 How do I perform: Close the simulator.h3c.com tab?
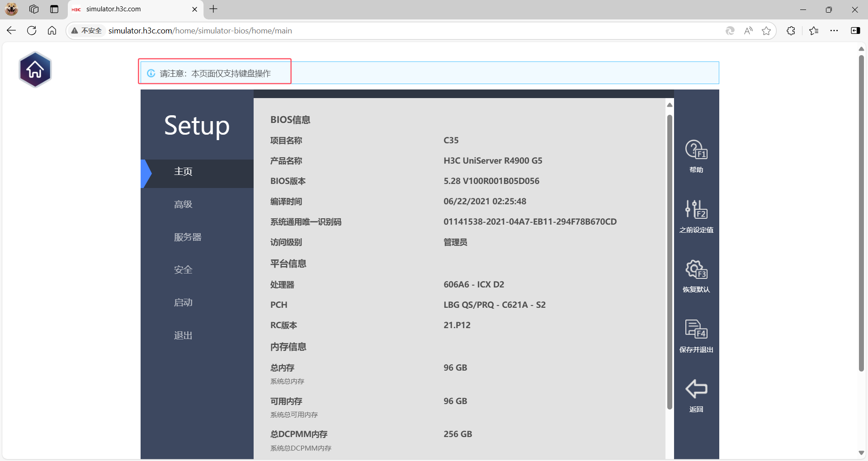coord(195,9)
